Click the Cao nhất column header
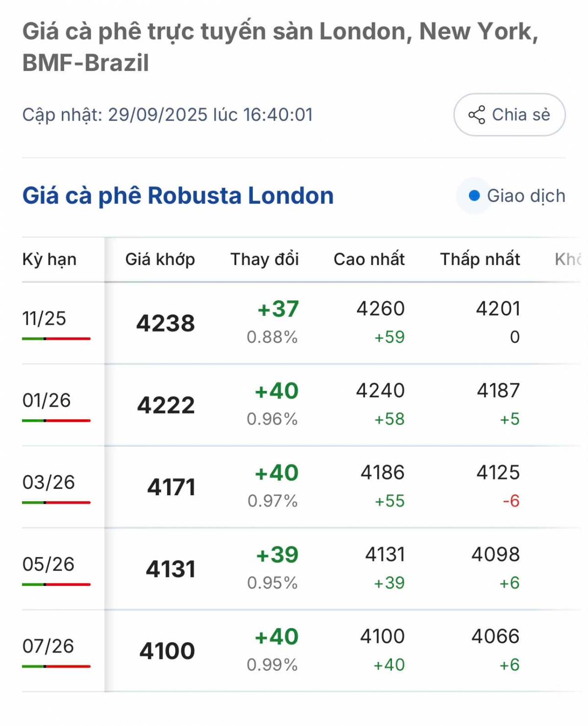 [x=369, y=259]
